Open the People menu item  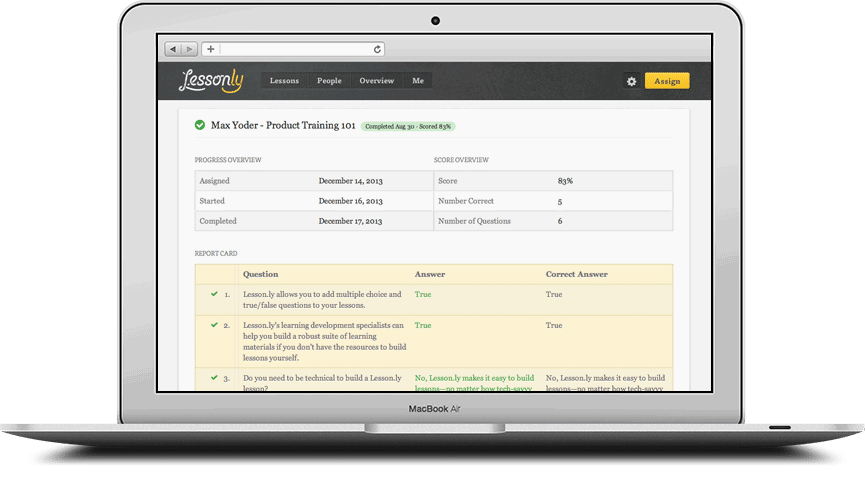[329, 81]
